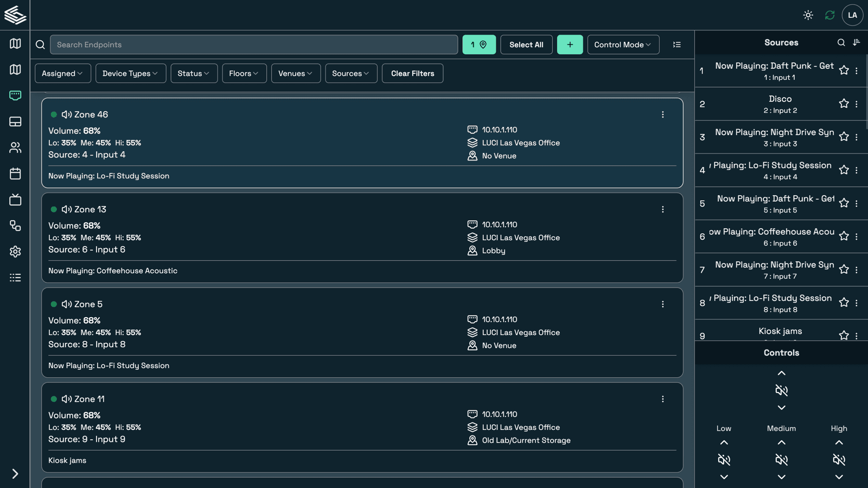Viewport: 868px width, 488px height.
Task: Toggle mute on the Low band control
Action: (x=724, y=460)
